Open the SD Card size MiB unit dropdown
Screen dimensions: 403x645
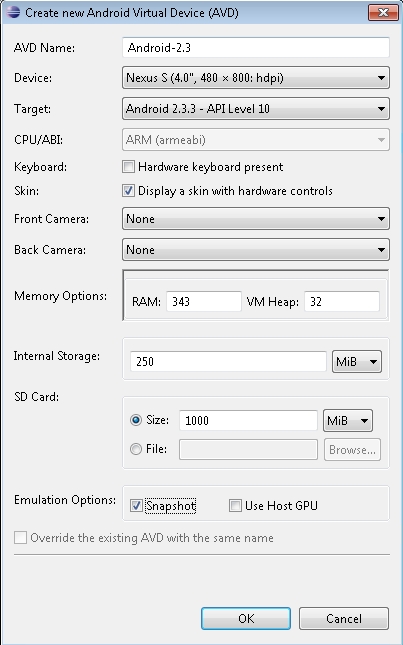348,420
